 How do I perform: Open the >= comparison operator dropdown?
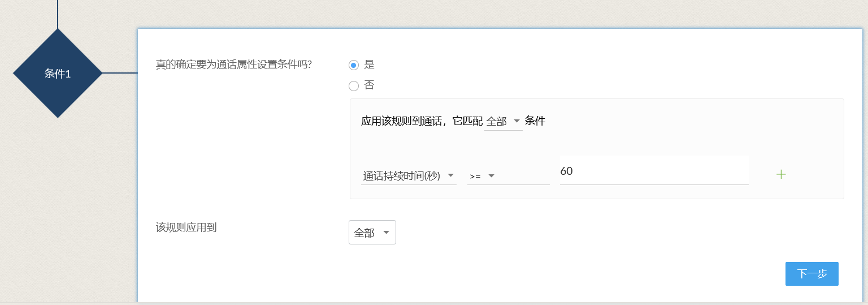tap(507, 176)
